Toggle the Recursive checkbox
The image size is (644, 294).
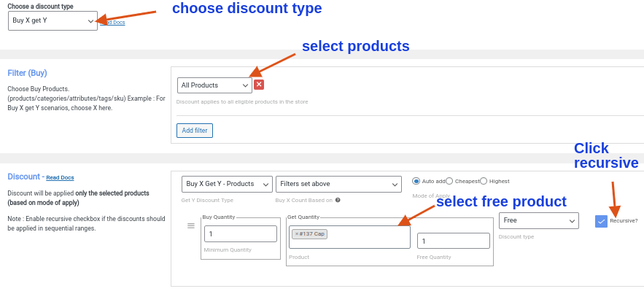601,221
